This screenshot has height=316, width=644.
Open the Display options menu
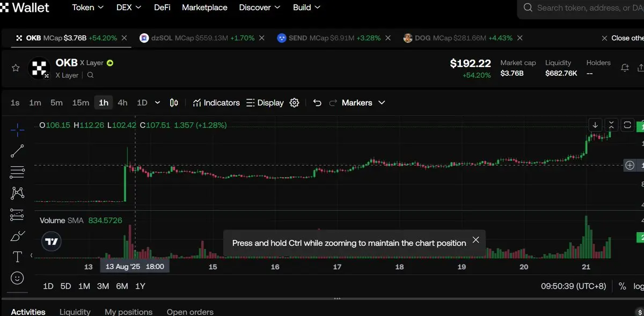click(x=265, y=102)
